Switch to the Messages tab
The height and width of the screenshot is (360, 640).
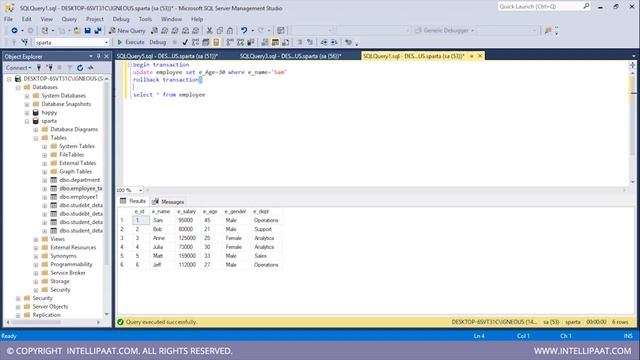point(169,202)
